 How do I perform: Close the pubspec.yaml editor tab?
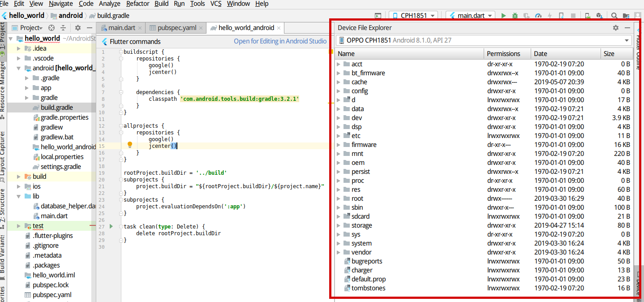[x=202, y=28]
